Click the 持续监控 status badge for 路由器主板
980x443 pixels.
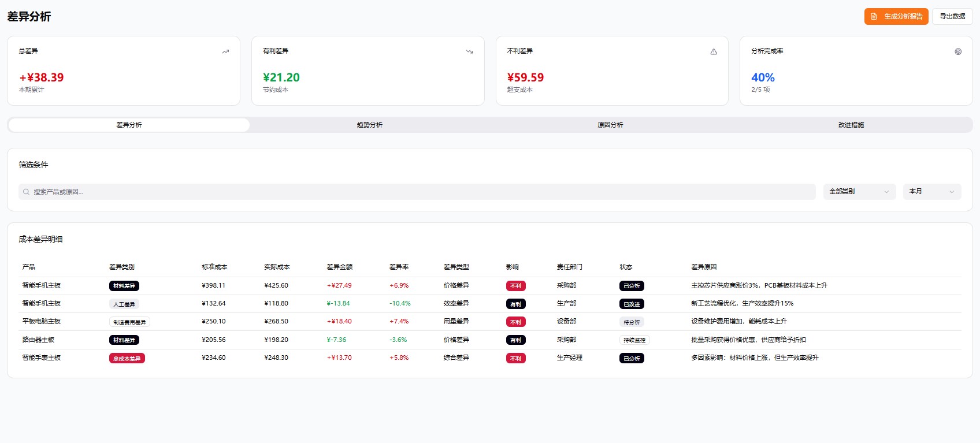coord(634,340)
